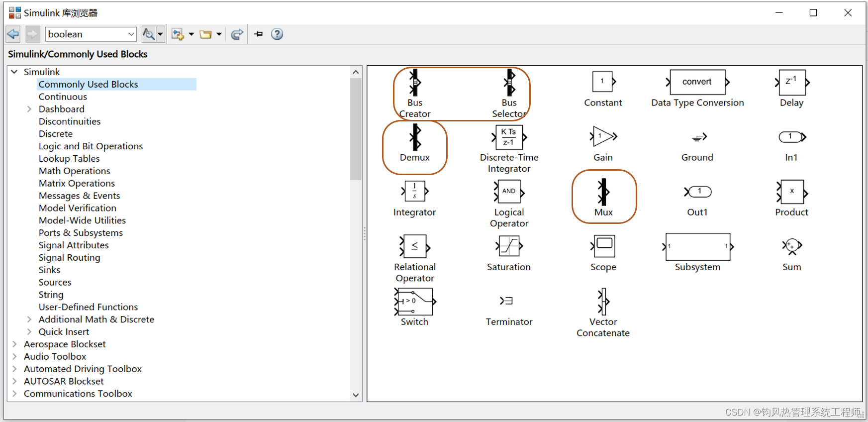This screenshot has width=868, height=422.
Task: Click the Scope block icon
Action: point(603,246)
